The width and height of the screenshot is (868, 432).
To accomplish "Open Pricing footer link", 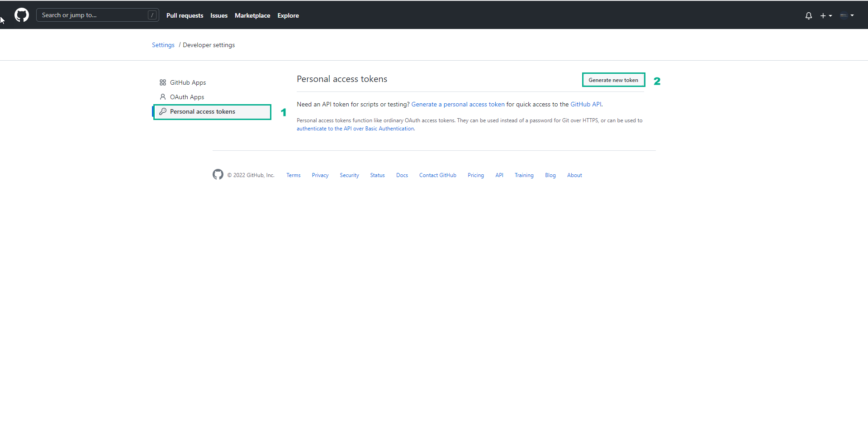I will (x=476, y=175).
